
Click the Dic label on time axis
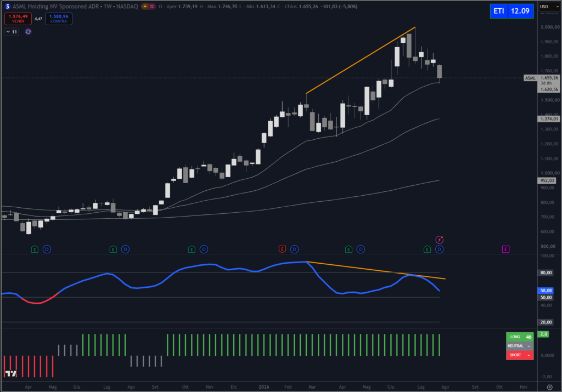(234, 387)
